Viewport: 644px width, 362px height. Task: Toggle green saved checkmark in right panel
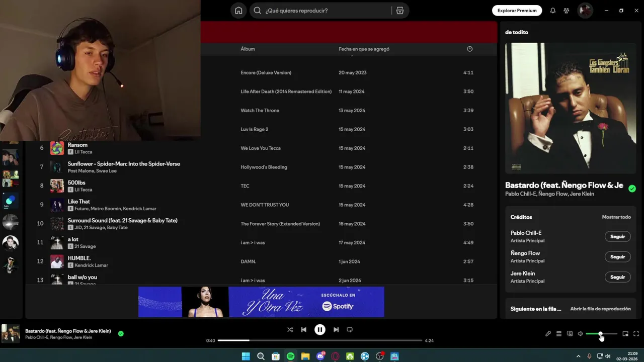point(632,189)
